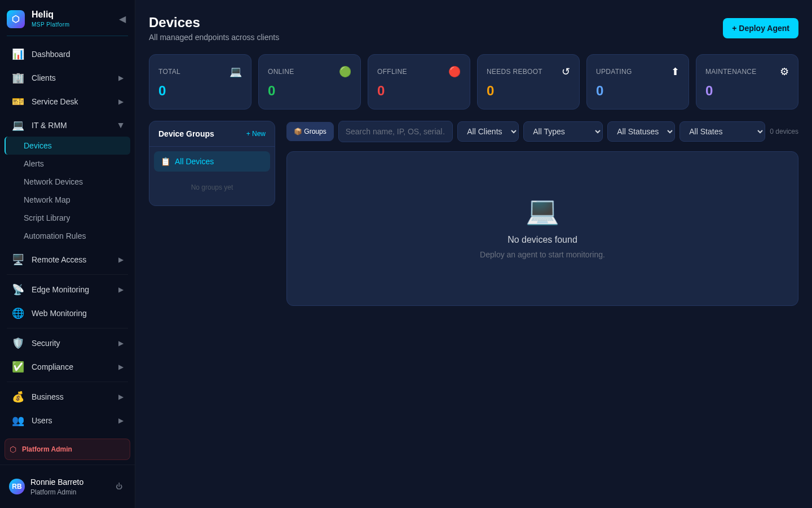812x508 pixels.
Task: Open the All States dropdown
Action: coord(722,132)
